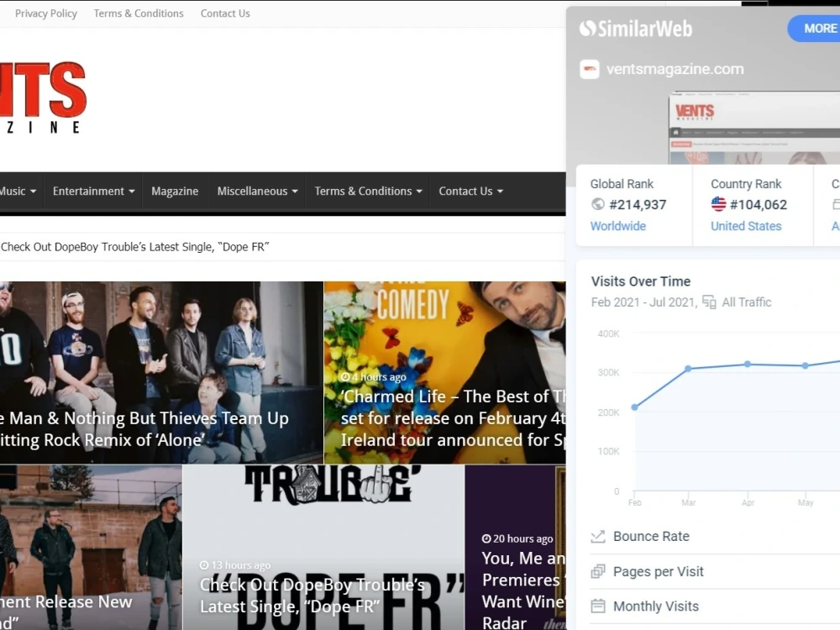
Task: Expand the Entertainment menu
Action: [93, 192]
